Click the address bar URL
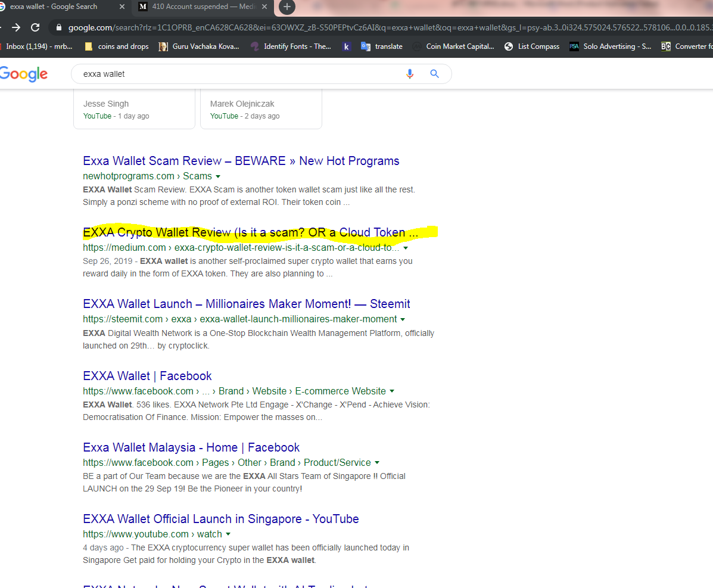This screenshot has width=713, height=588. (x=390, y=28)
